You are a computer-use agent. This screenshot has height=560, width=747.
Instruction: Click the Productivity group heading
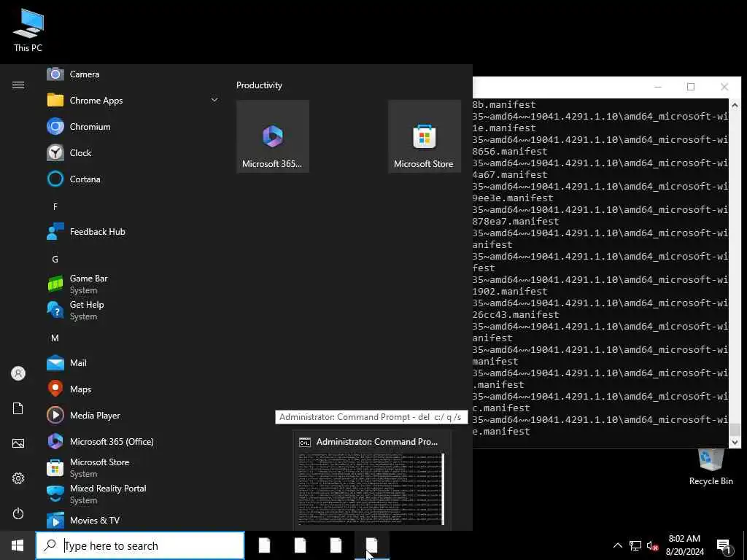pyautogui.click(x=259, y=85)
